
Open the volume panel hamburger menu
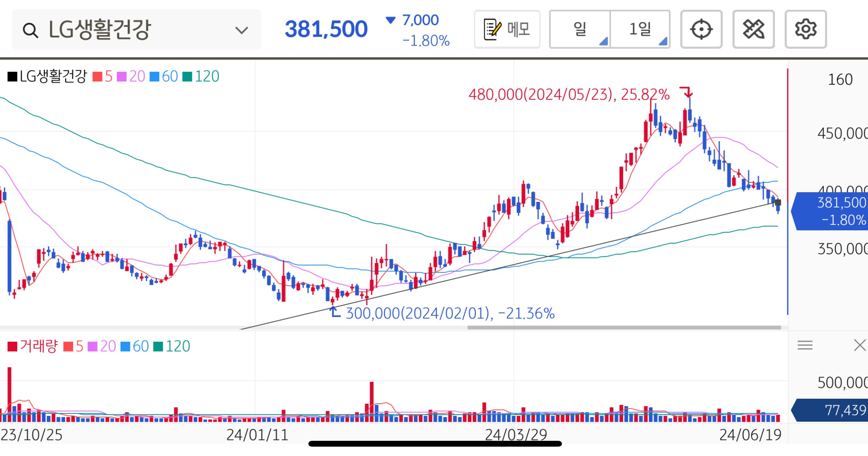805,345
